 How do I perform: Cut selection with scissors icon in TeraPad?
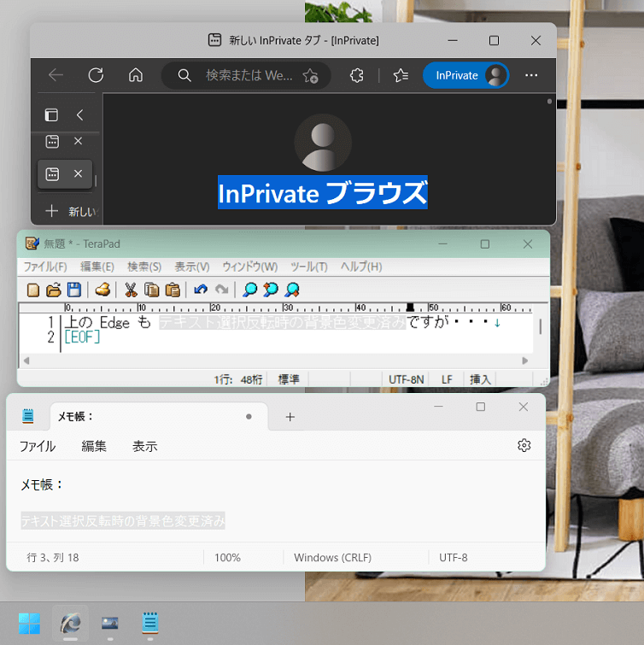pyautogui.click(x=131, y=290)
